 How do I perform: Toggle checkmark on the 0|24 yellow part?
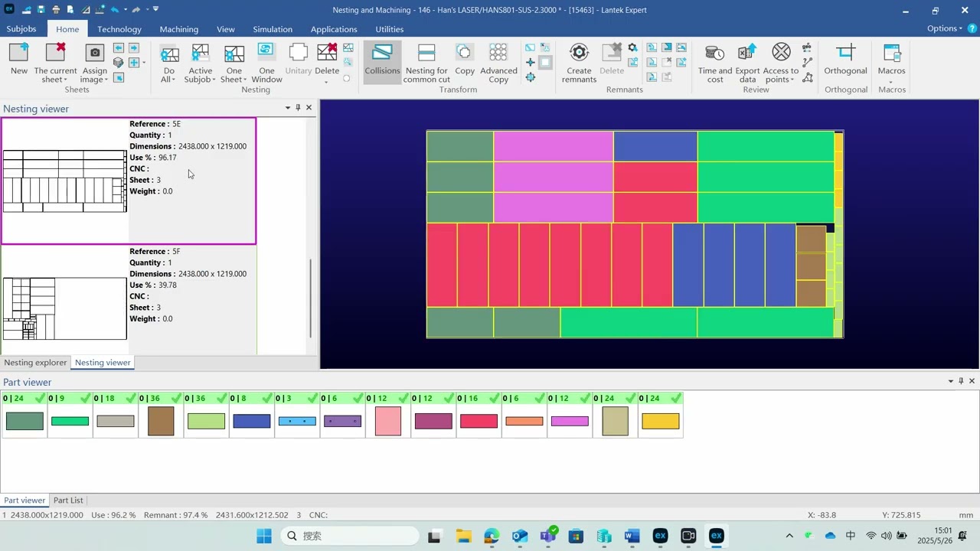pos(676,398)
